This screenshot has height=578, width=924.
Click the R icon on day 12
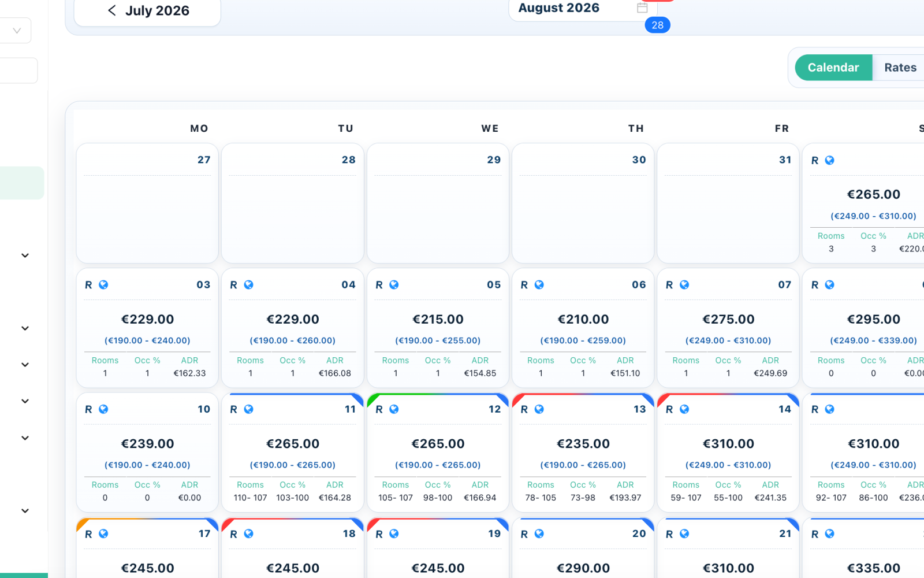tap(379, 409)
